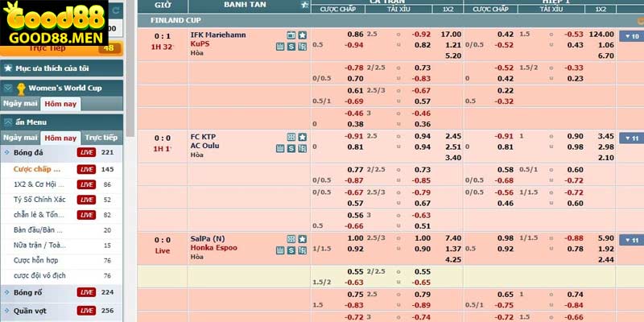Click the LIVE badge next to Quần vợt

(86, 311)
